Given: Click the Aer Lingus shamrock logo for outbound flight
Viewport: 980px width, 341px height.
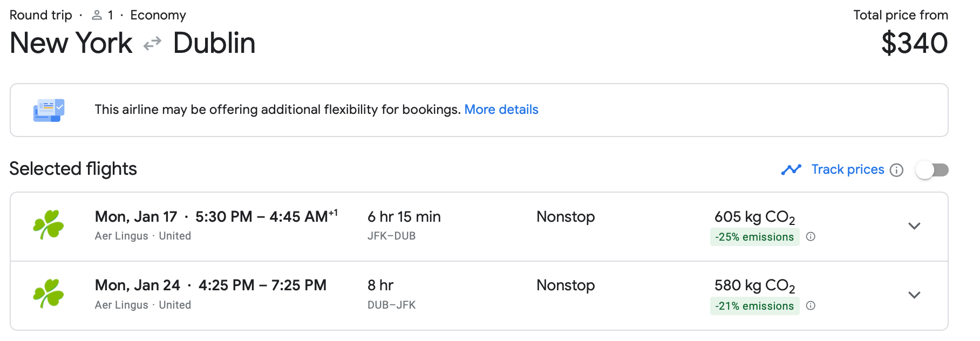Looking at the screenshot, I should (49, 224).
